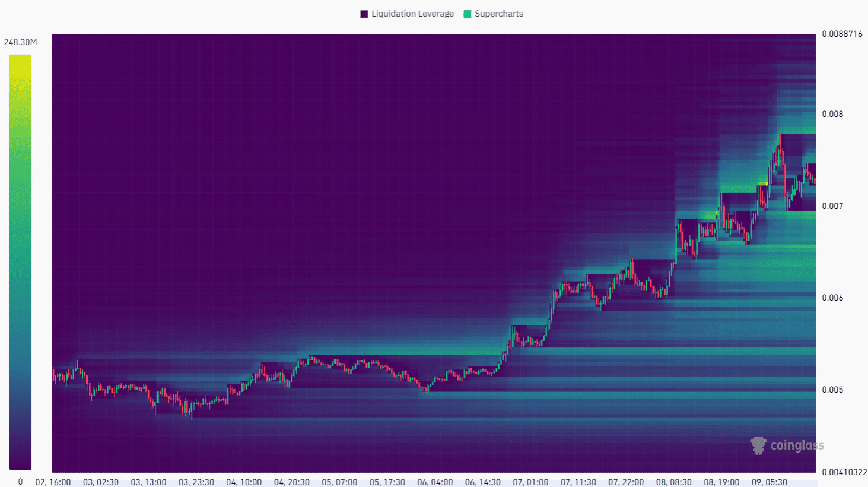Click the 06, 14:30 time axis label
Screen dimensions: 868x487
(x=483, y=482)
